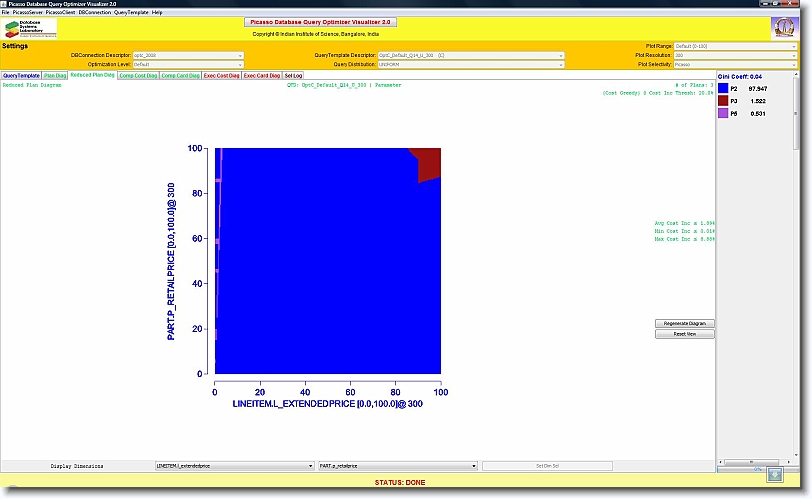Expand the Optimization Level dropdown
Screen dimensions: 812x499
click(x=188, y=64)
